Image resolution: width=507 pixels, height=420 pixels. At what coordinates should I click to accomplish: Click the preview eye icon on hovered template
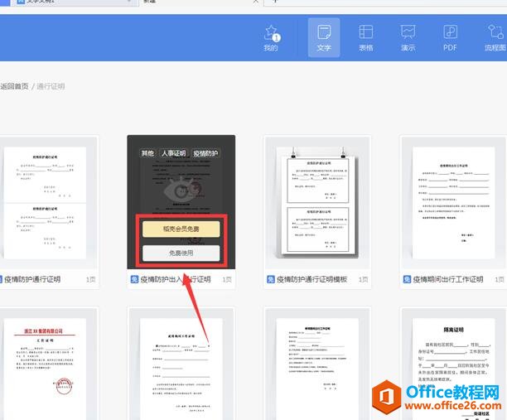(181, 190)
